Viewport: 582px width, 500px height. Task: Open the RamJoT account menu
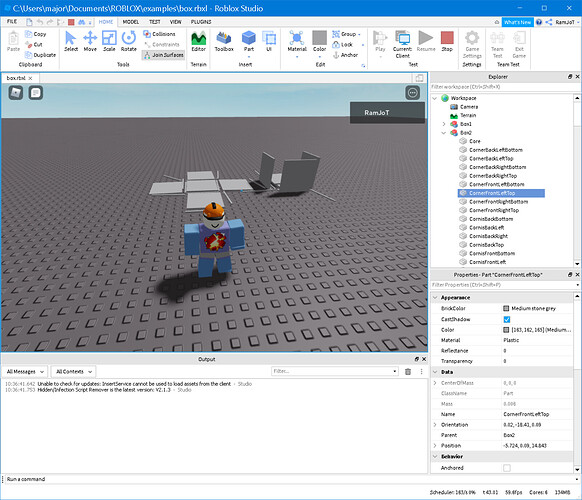pyautogui.click(x=567, y=22)
